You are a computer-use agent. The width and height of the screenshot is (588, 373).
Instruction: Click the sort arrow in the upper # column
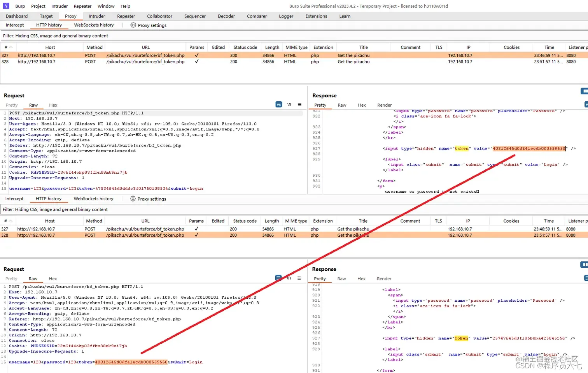click(x=11, y=47)
